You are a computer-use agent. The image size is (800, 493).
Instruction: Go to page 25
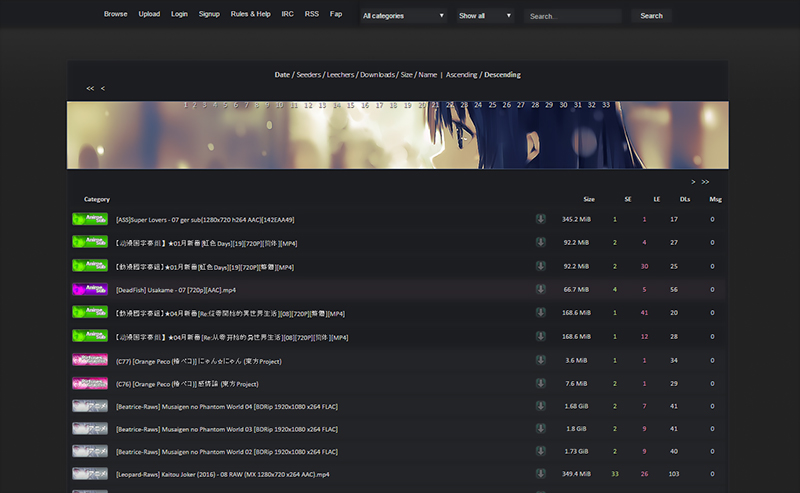[492, 105]
